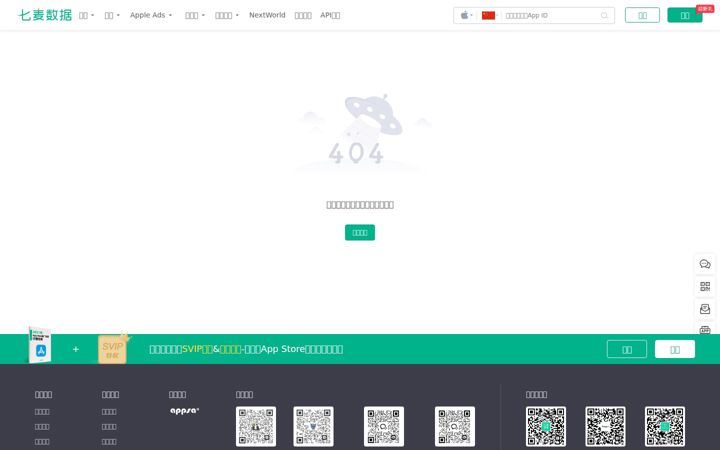Click the book cover image in green banner
This screenshot has height=450, width=720.
click(40, 345)
